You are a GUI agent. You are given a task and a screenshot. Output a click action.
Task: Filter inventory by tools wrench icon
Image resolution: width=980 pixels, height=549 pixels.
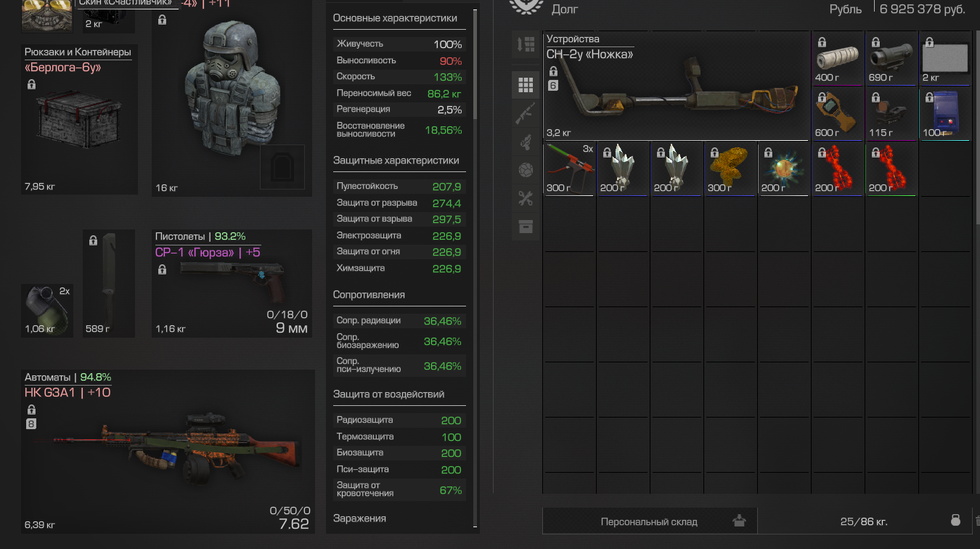pyautogui.click(x=526, y=198)
